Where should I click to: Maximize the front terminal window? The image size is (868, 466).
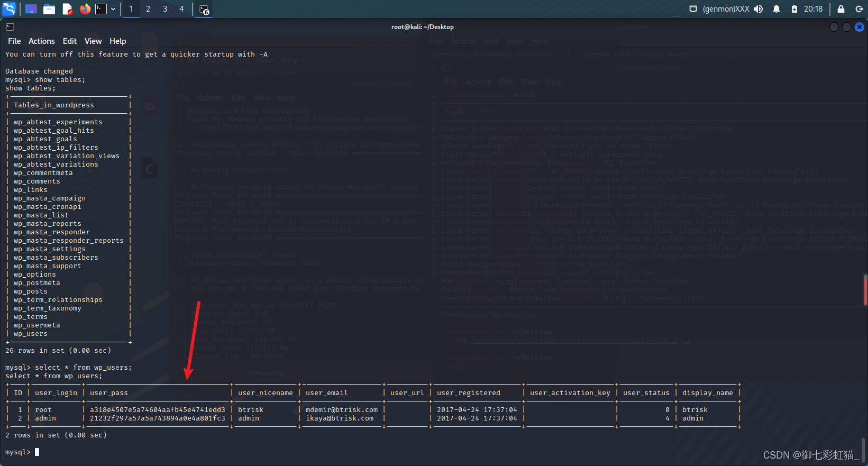point(847,27)
